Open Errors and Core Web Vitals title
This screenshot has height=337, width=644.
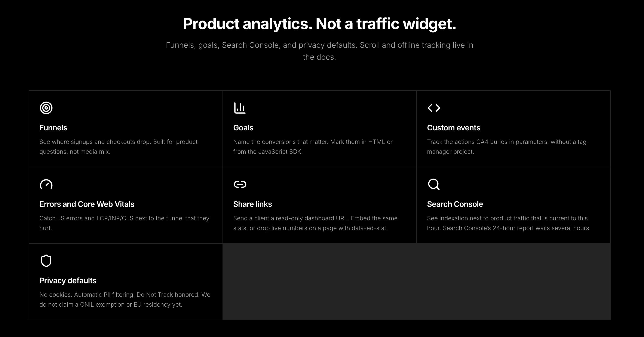pyautogui.click(x=87, y=204)
